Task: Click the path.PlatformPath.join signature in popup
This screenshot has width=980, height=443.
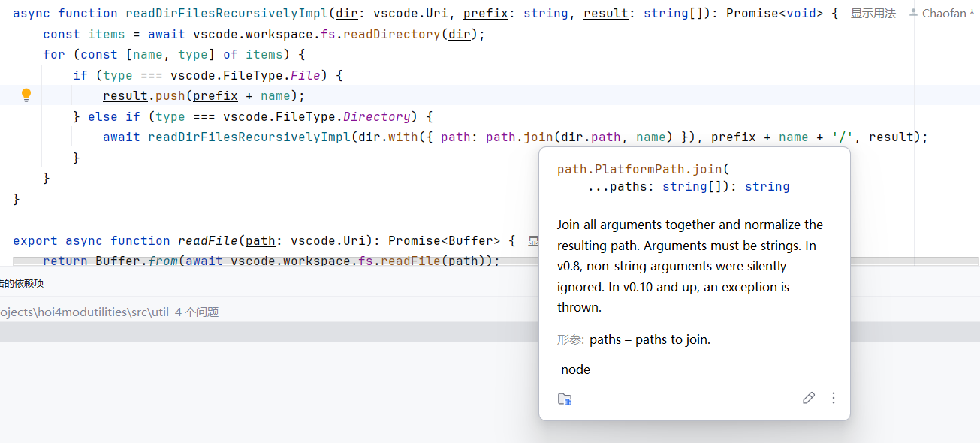Action: [x=643, y=169]
